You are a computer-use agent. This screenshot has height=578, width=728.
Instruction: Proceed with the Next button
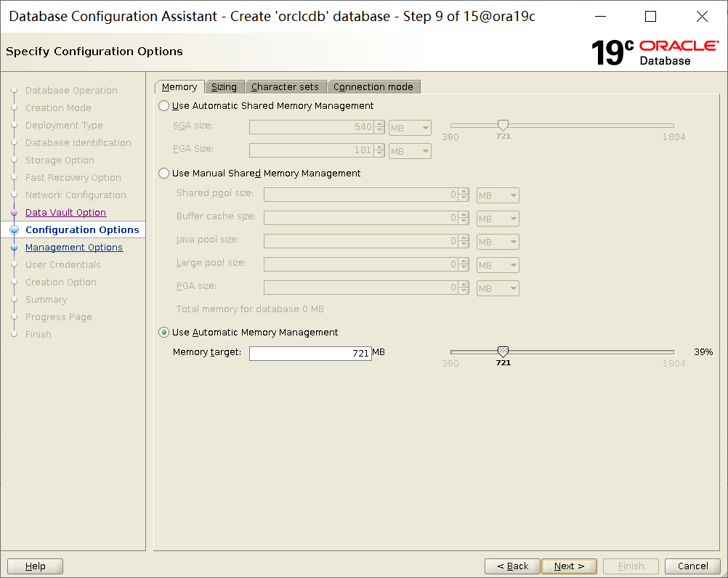coord(569,566)
